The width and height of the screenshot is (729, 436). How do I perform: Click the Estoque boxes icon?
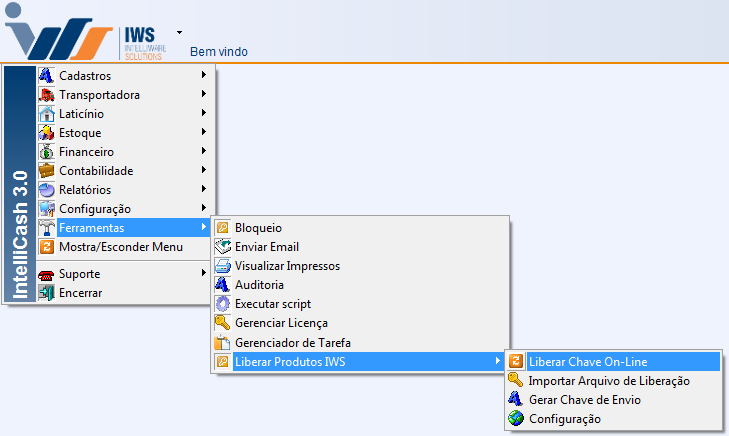click(46, 132)
